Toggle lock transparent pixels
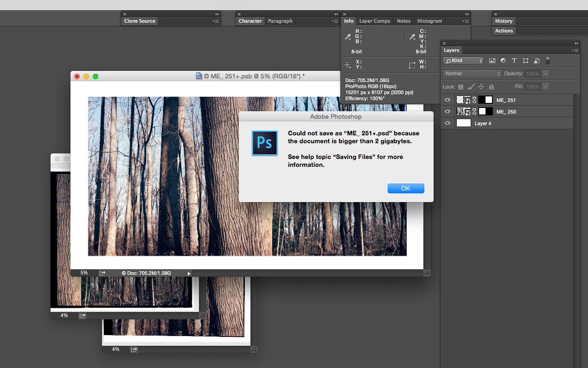Image resolution: width=588 pixels, height=368 pixels. [x=460, y=87]
